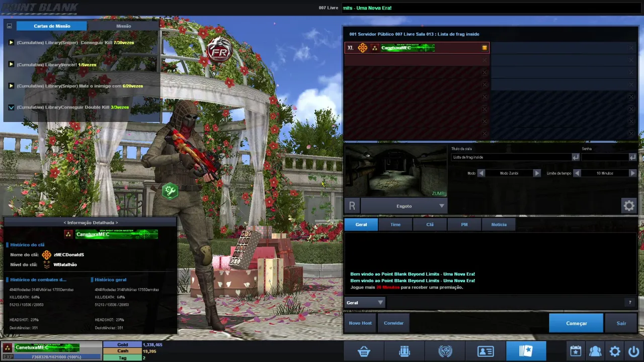Confirm password with enter arrow icon
Viewport: 644px width, 362px height.
(x=632, y=157)
